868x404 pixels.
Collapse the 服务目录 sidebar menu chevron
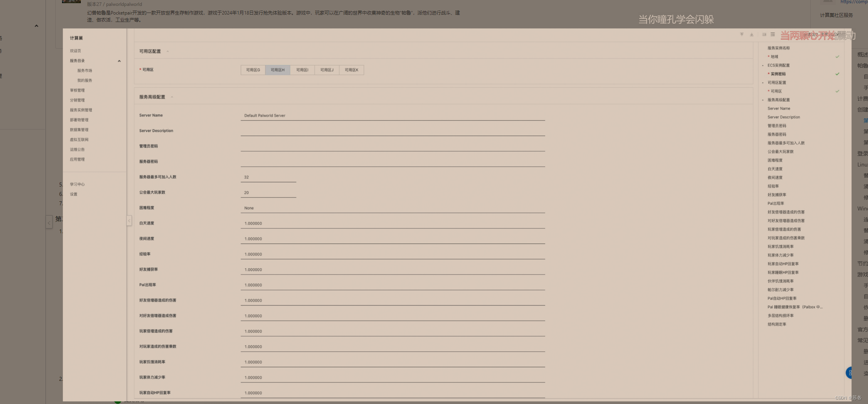(119, 61)
